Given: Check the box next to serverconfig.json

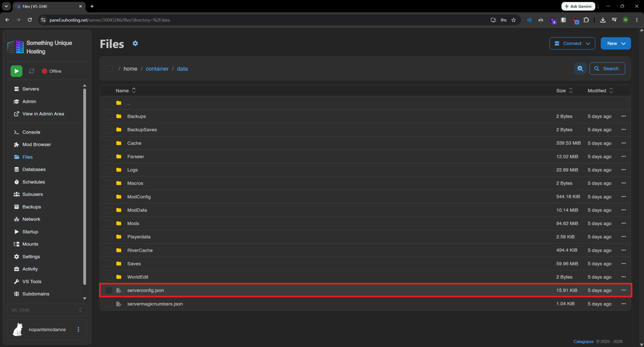Looking at the screenshot, I should 109,290.
